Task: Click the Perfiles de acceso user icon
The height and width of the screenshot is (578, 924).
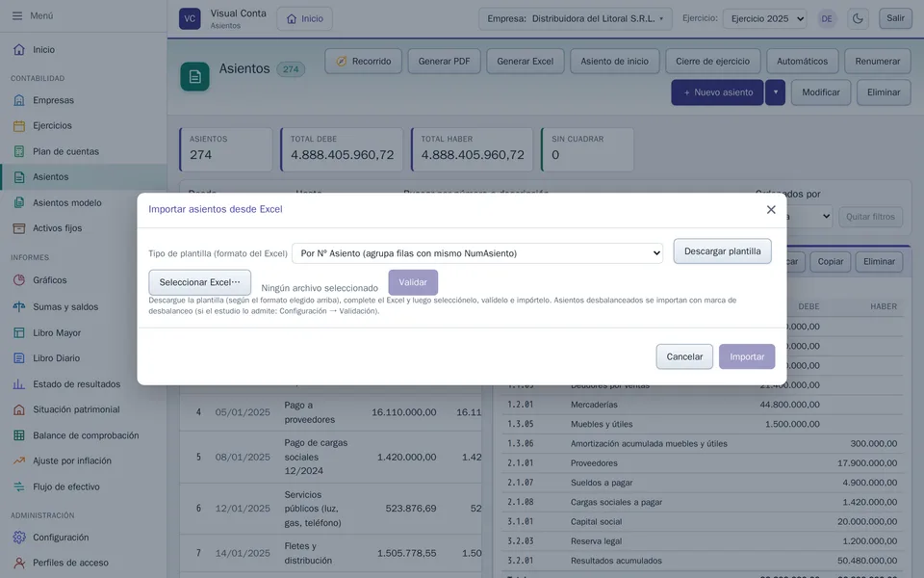Action: [x=19, y=563]
